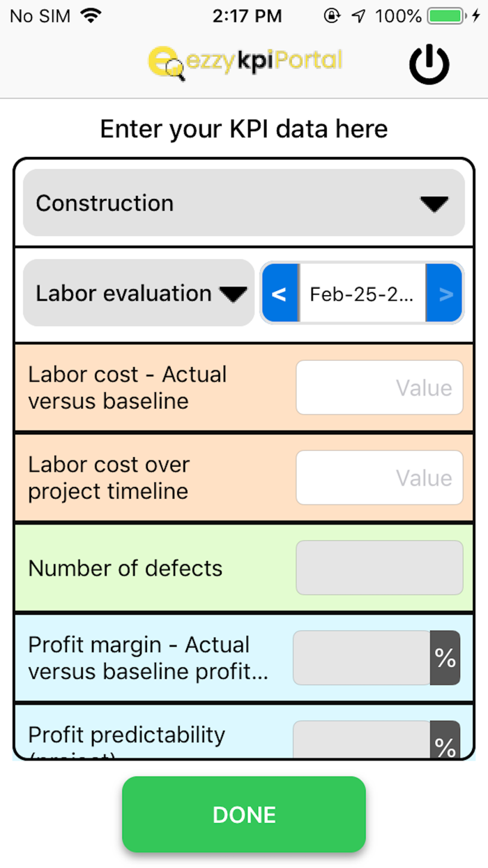Image resolution: width=488 pixels, height=868 pixels.
Task: Click the Profit predictability input field
Action: (361, 742)
